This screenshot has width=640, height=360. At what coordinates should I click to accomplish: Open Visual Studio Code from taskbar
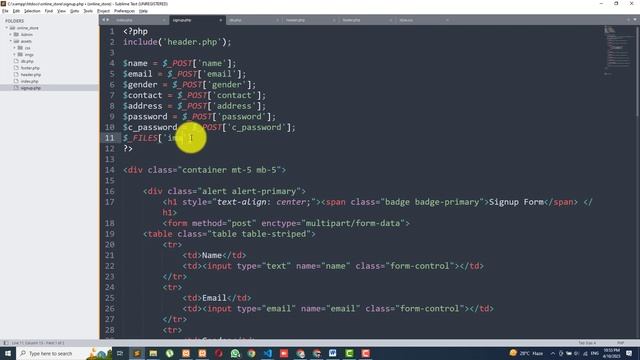tap(268, 353)
